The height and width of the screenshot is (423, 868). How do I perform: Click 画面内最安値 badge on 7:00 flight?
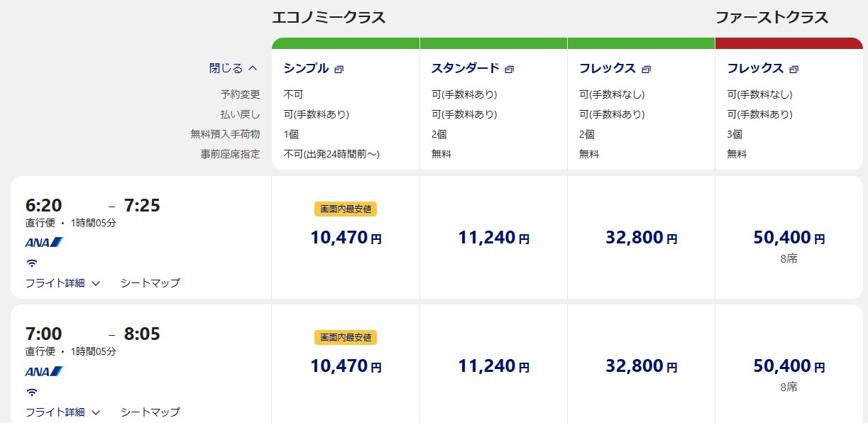[x=346, y=338]
